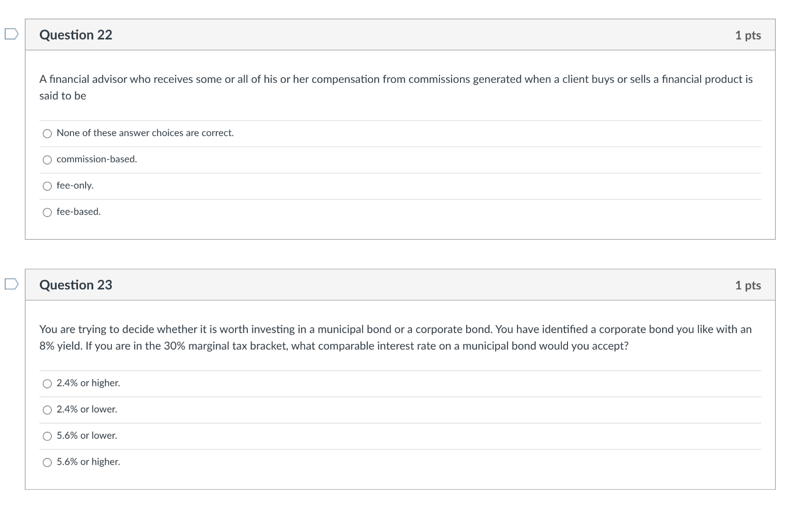Pick '5.6% or higher.' as your answer
The image size is (812, 514).
(47, 461)
